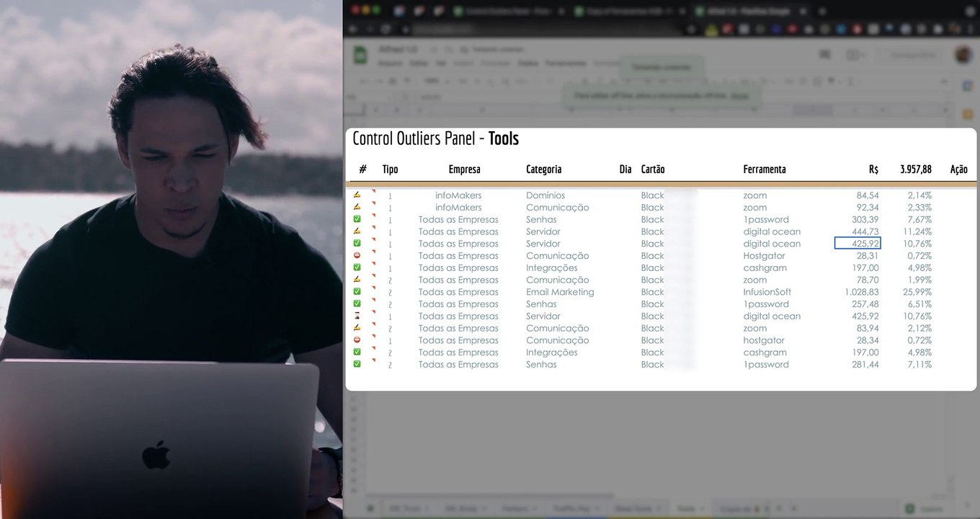Click the pencil status icon in the 92,34 row
Image resolution: width=980 pixels, height=519 pixels.
(x=357, y=207)
